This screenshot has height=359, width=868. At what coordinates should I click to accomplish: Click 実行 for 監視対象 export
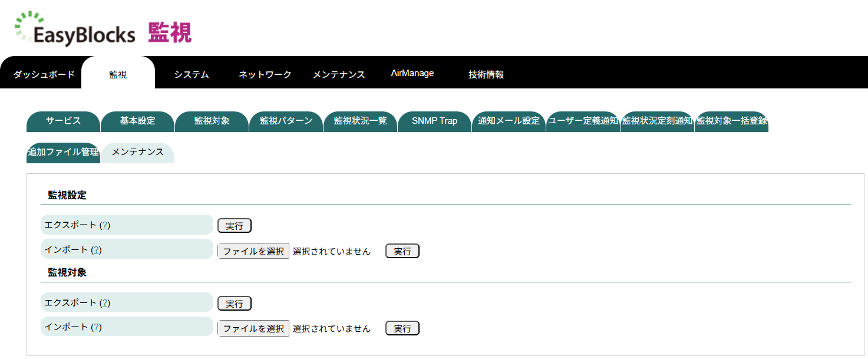(x=235, y=304)
